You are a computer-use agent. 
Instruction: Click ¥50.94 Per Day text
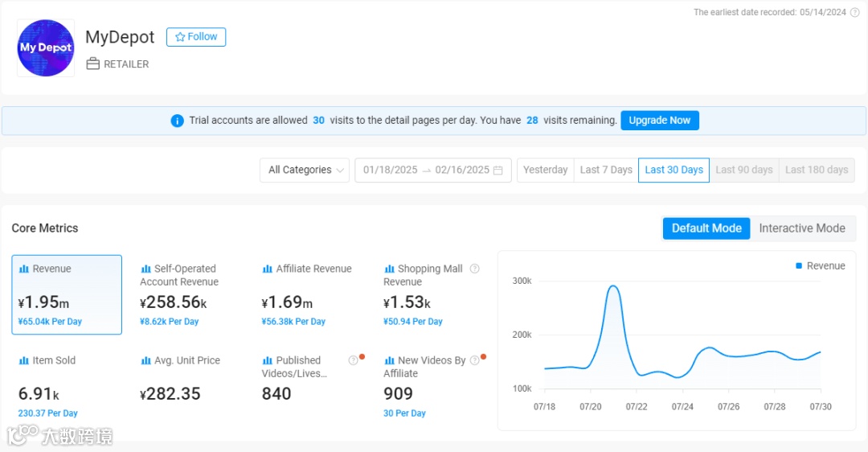tap(413, 322)
